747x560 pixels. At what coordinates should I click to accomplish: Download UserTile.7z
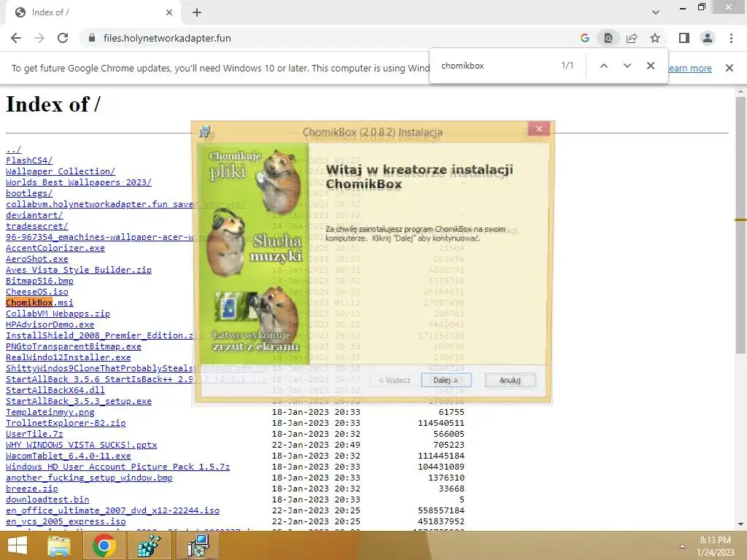(34, 435)
